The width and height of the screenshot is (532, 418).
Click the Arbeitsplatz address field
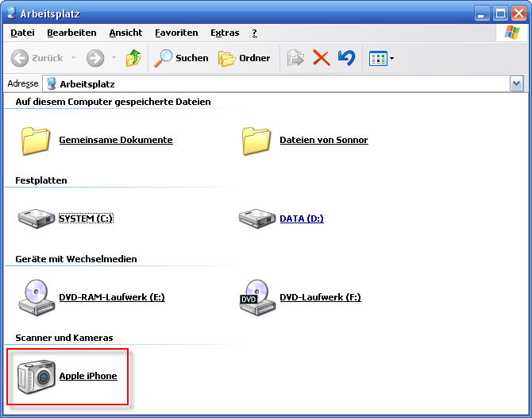pyautogui.click(x=276, y=84)
